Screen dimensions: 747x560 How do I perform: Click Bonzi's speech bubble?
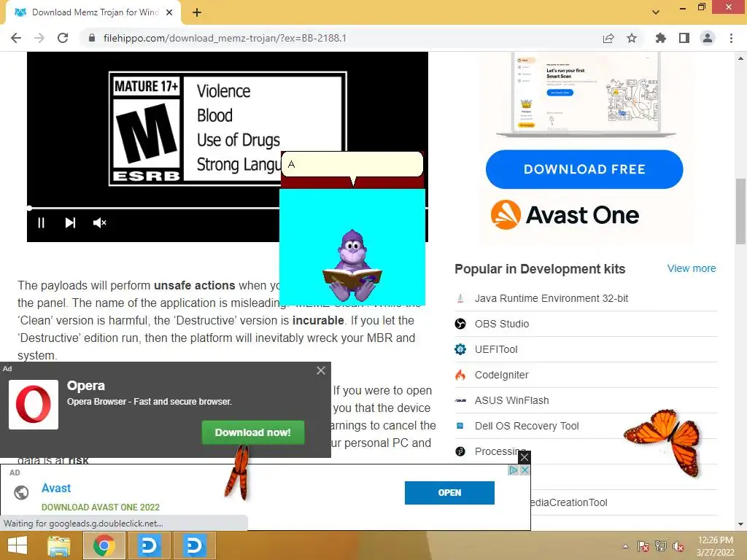click(x=352, y=164)
